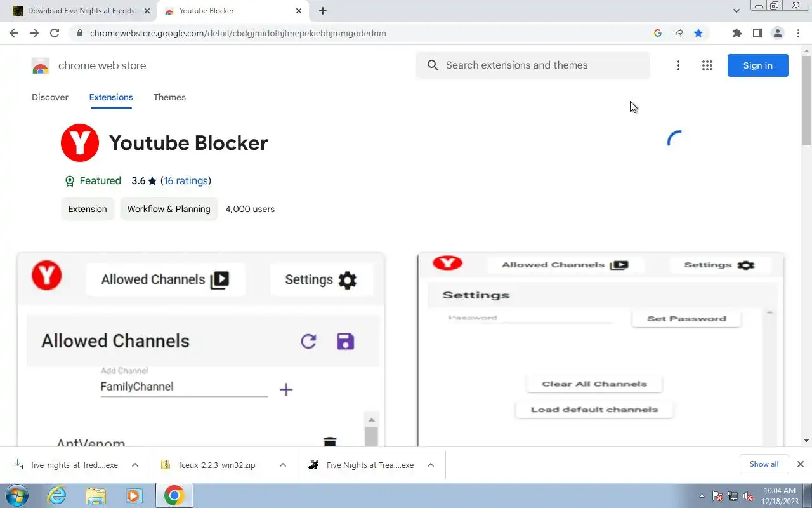Click the Sign in button
The width and height of the screenshot is (812, 508).
(758, 65)
